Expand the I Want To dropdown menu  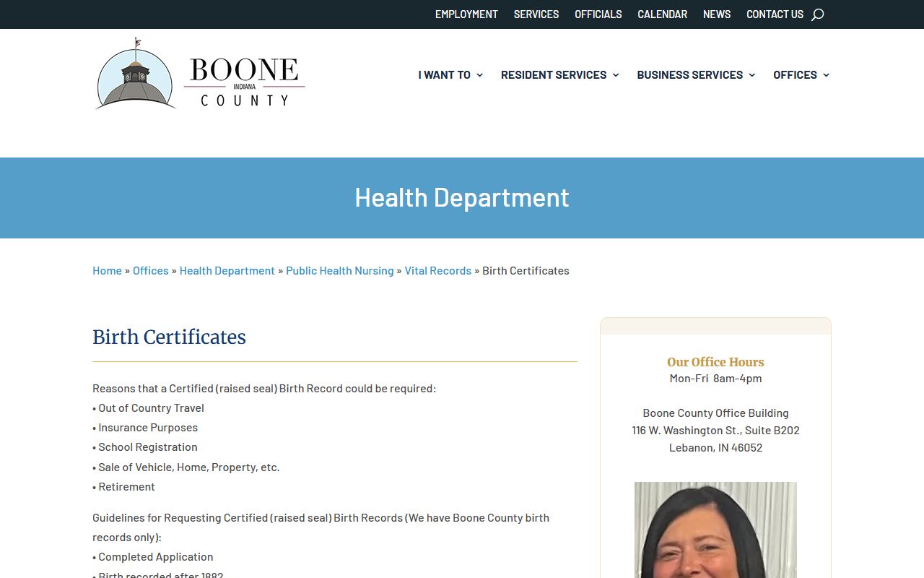point(450,74)
